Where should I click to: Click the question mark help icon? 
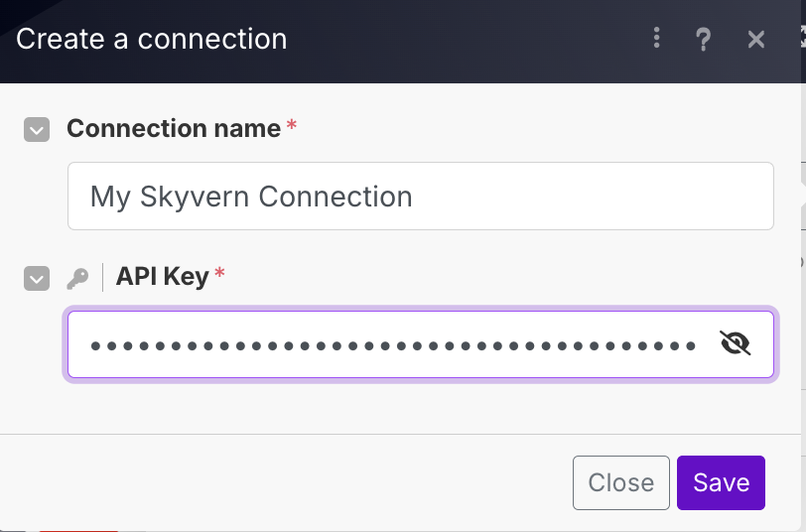[704, 40]
